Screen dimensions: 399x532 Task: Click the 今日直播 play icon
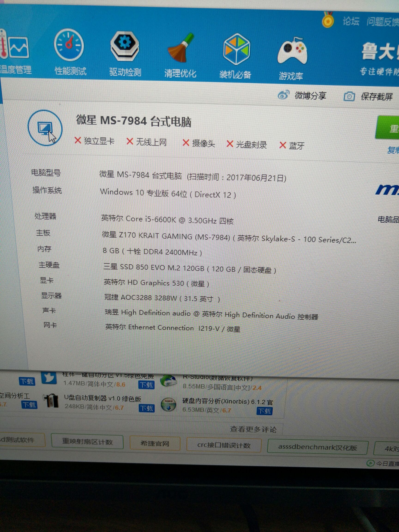pyautogui.click(x=370, y=463)
